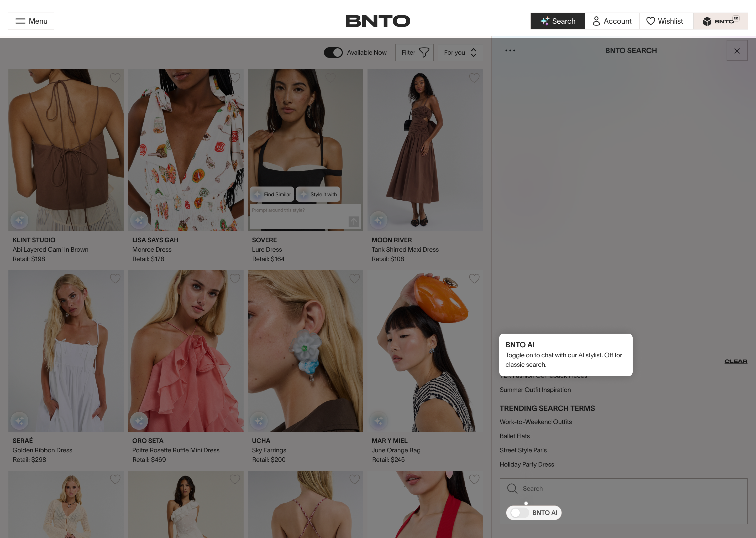Image resolution: width=756 pixels, height=538 pixels.
Task: Click the AI sparkle icon on Klint Studio cami
Action: tap(19, 220)
